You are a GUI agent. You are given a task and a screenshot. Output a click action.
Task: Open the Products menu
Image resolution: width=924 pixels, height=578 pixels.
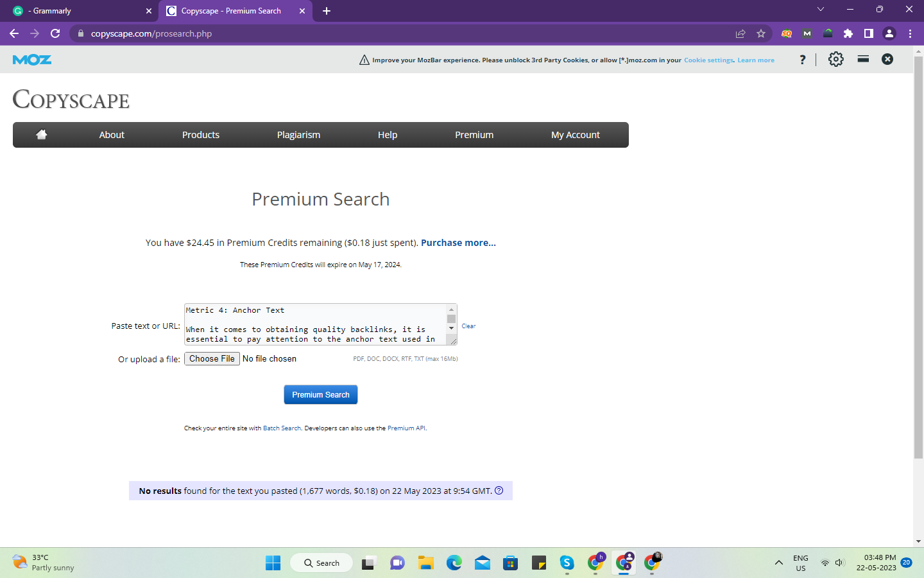pyautogui.click(x=201, y=135)
